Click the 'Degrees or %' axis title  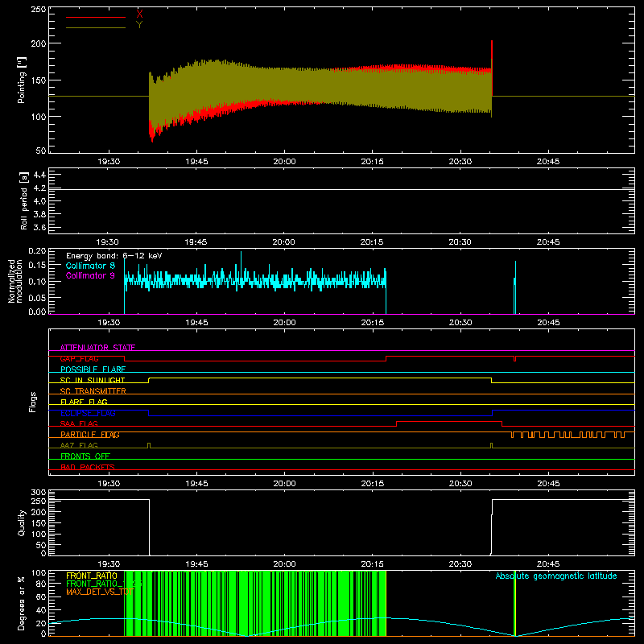point(22,603)
